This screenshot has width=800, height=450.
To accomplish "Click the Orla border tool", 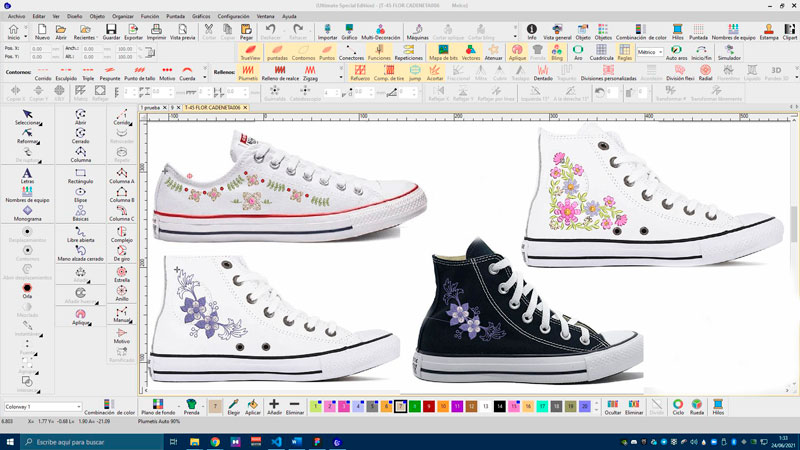I will point(27,291).
